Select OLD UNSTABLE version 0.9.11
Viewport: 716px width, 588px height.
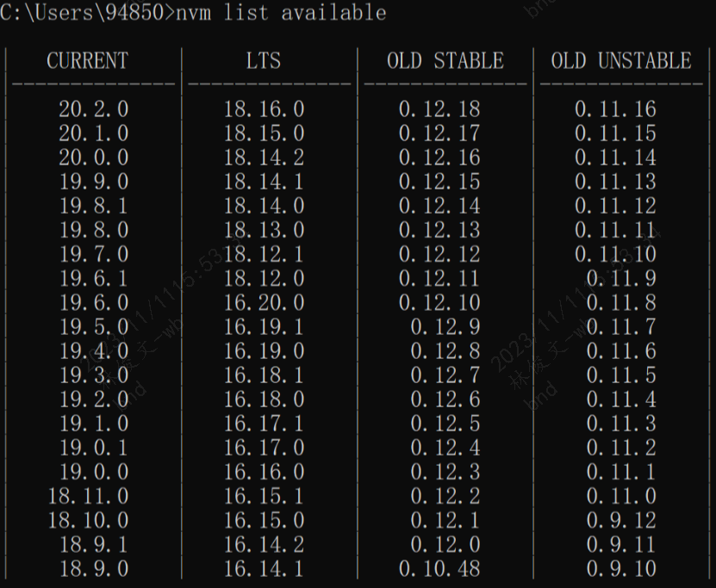[621, 545]
